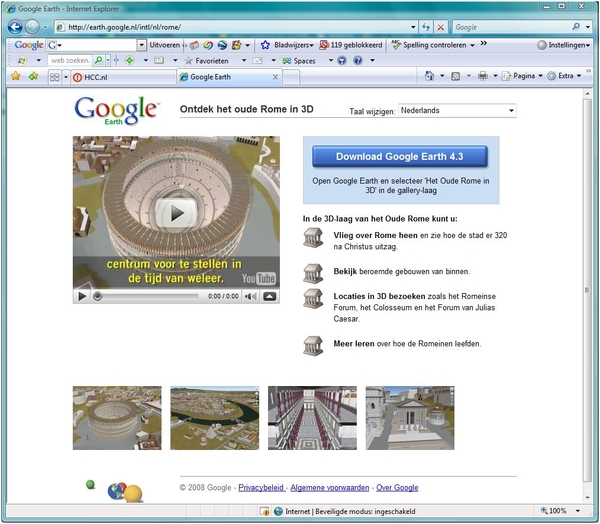Click the blue help question mark icon
600x524 pixels.
[358, 60]
